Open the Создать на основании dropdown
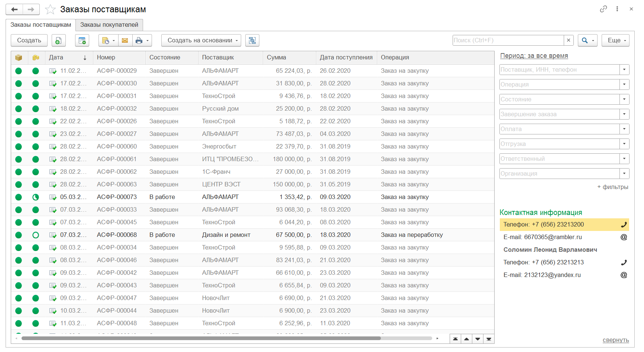The width and height of the screenshot is (644, 352). (201, 40)
